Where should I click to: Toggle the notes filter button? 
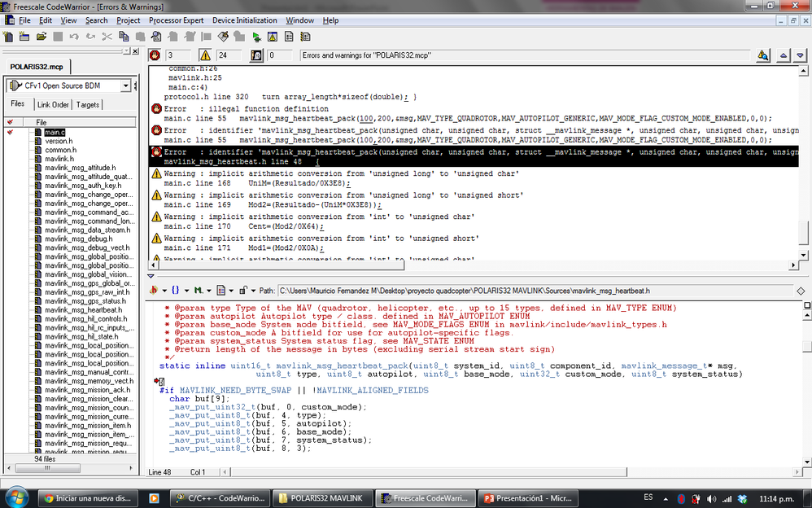[256, 55]
